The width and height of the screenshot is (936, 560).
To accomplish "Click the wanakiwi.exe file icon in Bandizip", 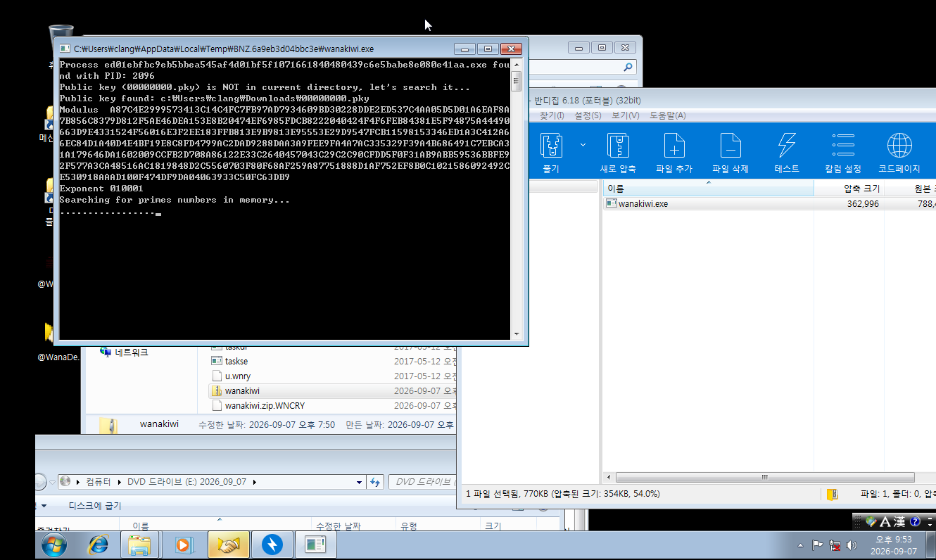I will 612,204.
